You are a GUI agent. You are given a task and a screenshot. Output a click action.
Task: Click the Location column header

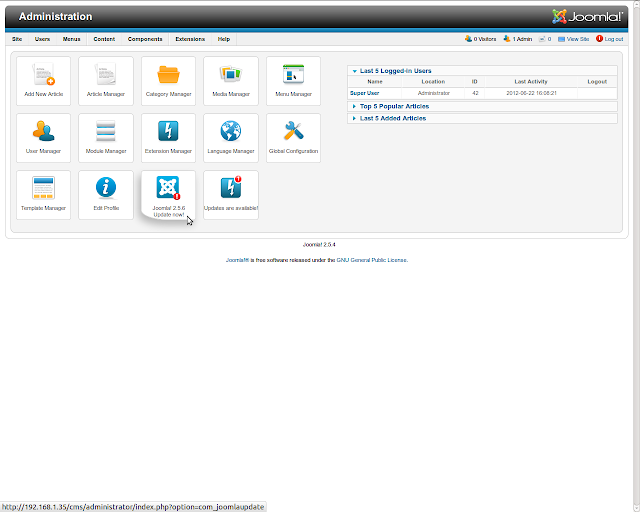click(433, 82)
